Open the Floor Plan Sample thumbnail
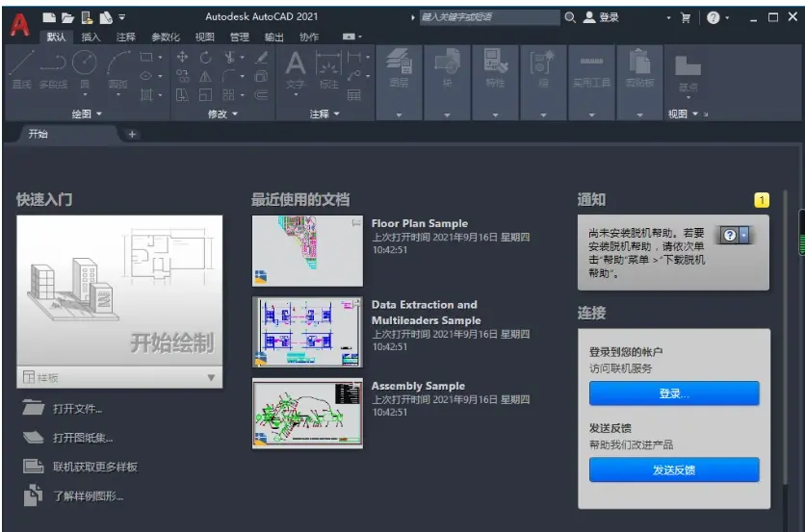 point(307,251)
